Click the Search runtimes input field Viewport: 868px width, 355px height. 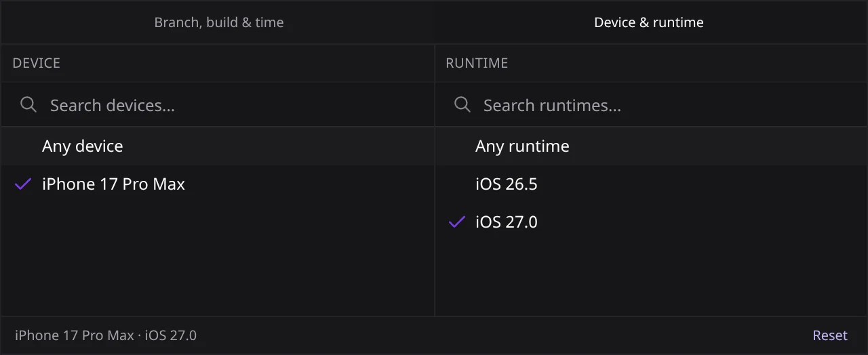tap(651, 105)
